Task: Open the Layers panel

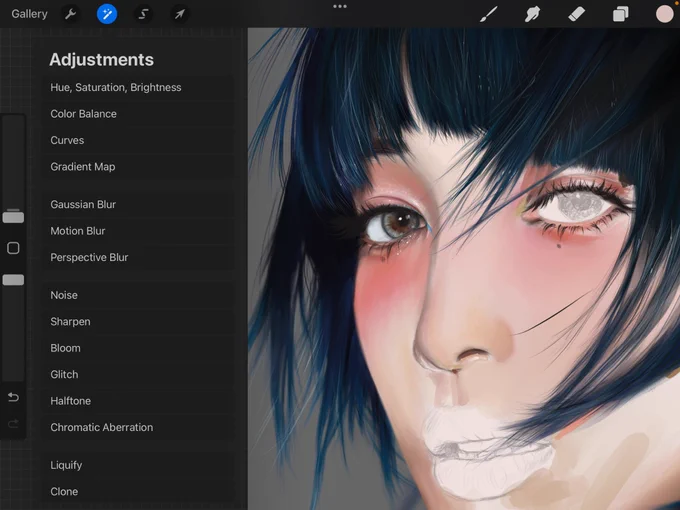Action: [x=621, y=14]
